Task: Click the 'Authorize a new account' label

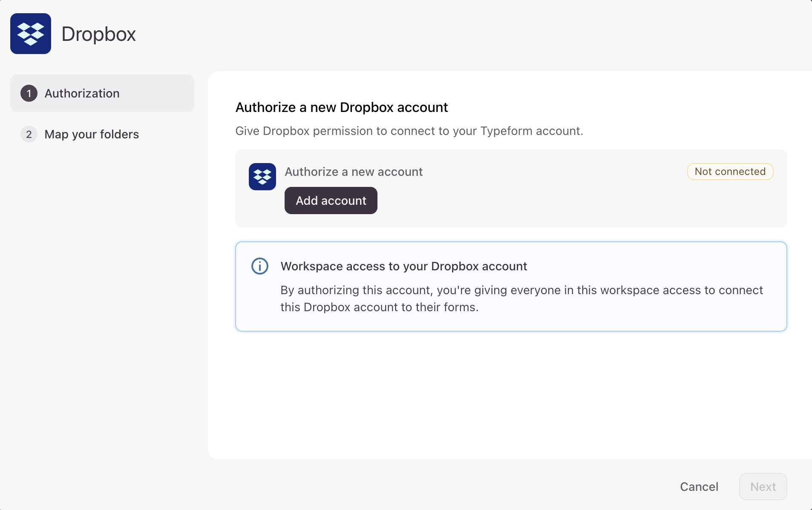Action: pyautogui.click(x=354, y=172)
